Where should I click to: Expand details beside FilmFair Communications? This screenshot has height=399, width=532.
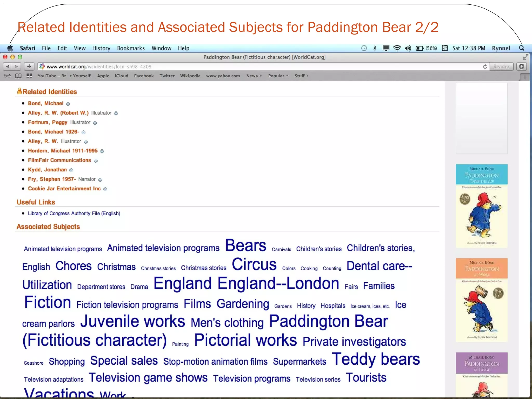coord(96,161)
